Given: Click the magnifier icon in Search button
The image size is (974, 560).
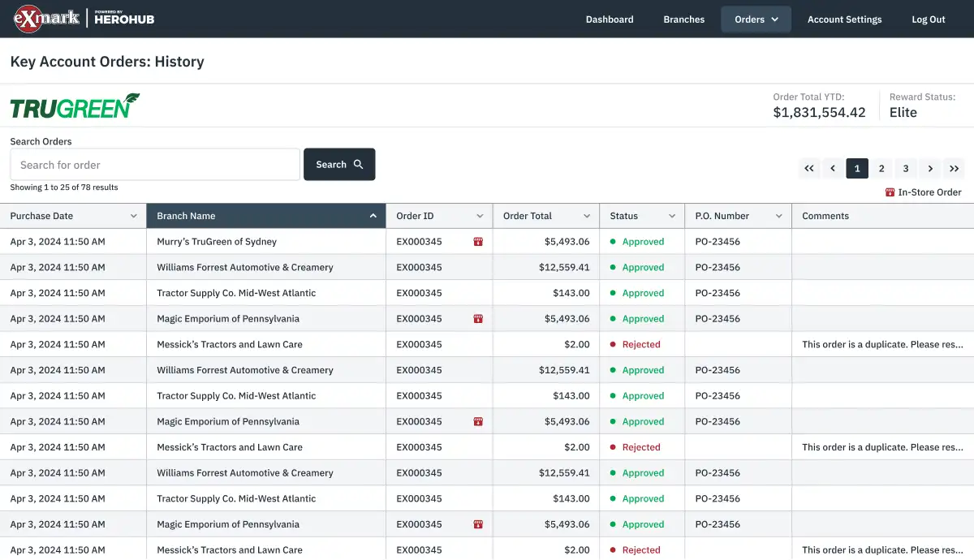Looking at the screenshot, I should tap(358, 165).
